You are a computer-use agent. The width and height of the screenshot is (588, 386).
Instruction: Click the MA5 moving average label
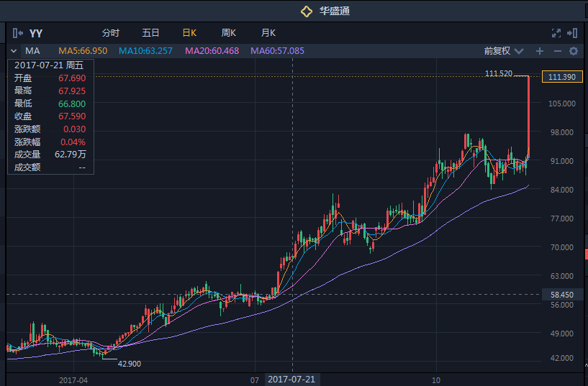click(83, 51)
